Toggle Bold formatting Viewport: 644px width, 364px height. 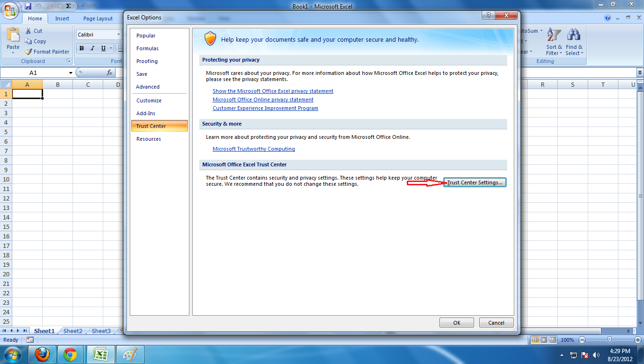82,48
